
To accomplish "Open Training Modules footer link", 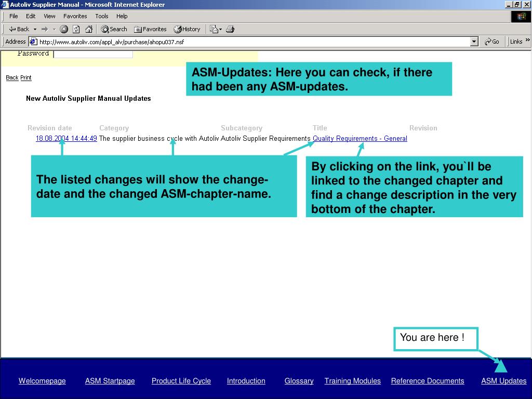I will 353,381.
